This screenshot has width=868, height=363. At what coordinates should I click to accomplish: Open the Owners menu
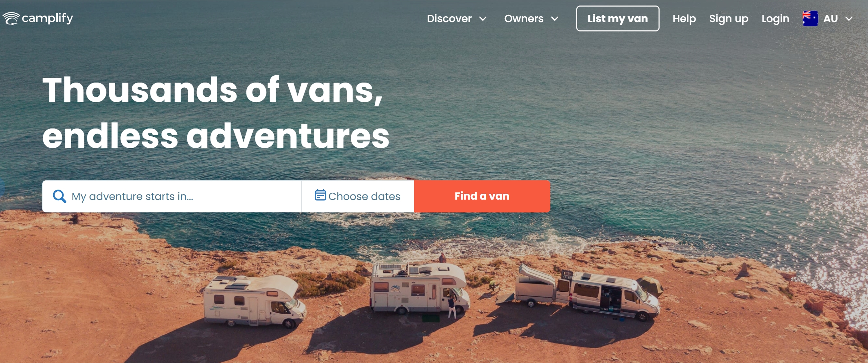(x=531, y=19)
